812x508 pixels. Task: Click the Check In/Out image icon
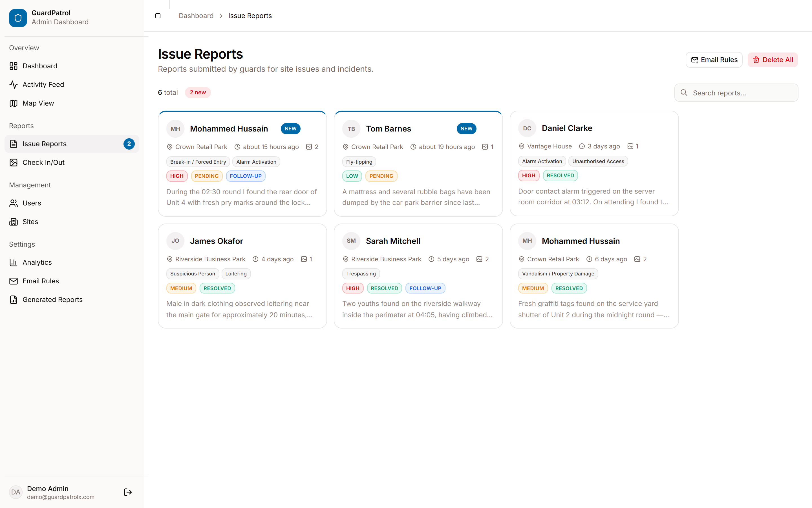pyautogui.click(x=14, y=163)
